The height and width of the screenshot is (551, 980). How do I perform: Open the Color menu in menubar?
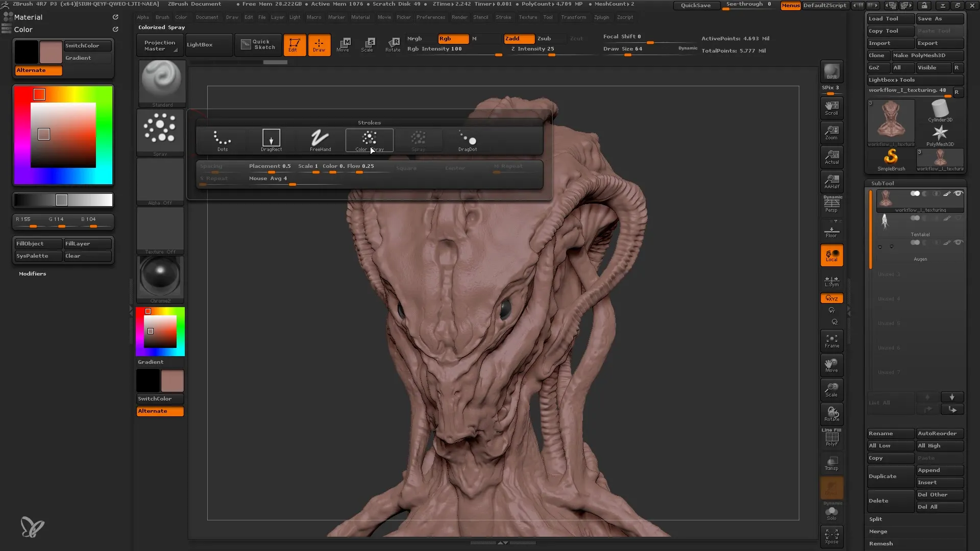(181, 17)
